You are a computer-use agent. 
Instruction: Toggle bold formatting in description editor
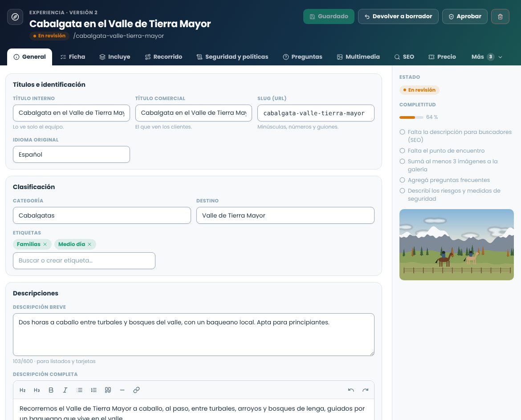click(x=51, y=390)
